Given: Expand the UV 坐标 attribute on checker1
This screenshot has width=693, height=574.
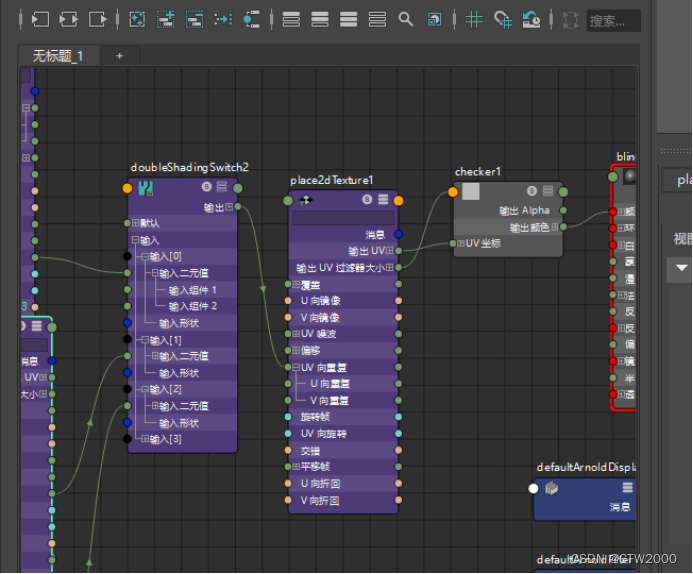Looking at the screenshot, I should tap(461, 243).
